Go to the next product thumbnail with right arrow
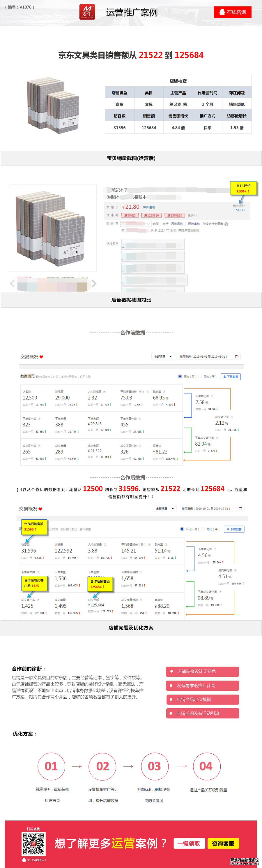 (94, 283)
